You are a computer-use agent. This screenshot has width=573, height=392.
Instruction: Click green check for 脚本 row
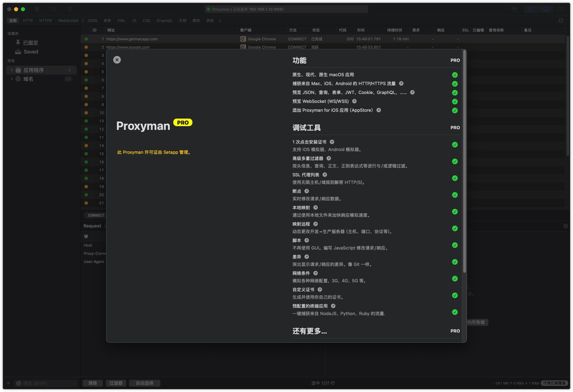455,245
